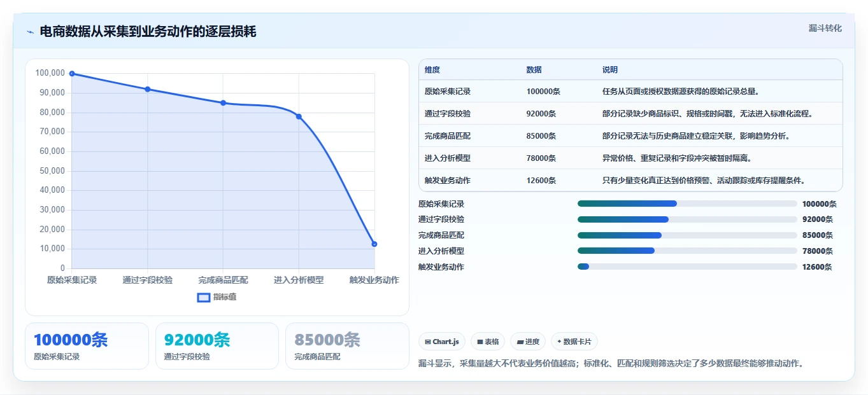Image resolution: width=868 pixels, height=395 pixels.
Task: Click the 完成商品匹配 progress bar
Action: click(x=687, y=235)
